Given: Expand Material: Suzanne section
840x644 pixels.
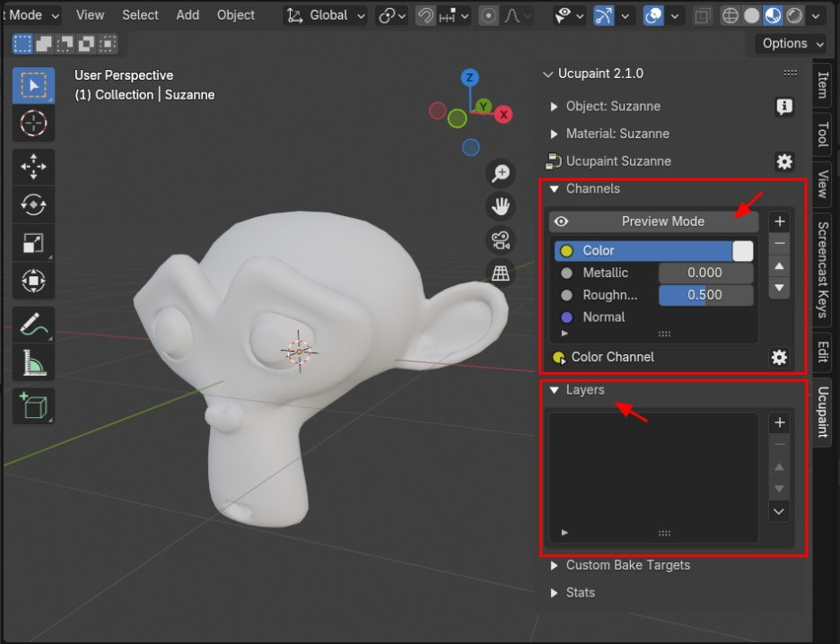Looking at the screenshot, I should point(554,134).
